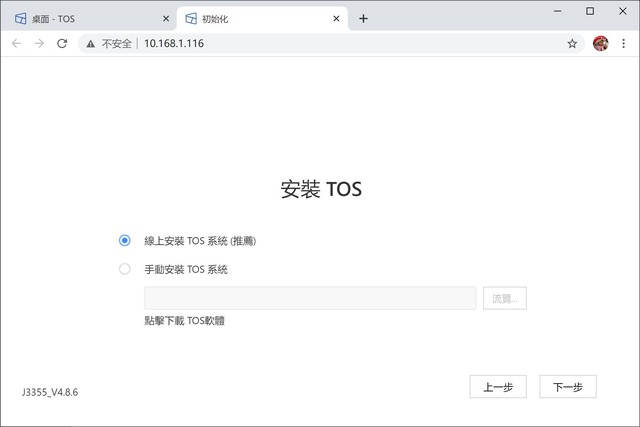
Task: Click the not-secure warning triangle icon
Action: pyautogui.click(x=91, y=44)
